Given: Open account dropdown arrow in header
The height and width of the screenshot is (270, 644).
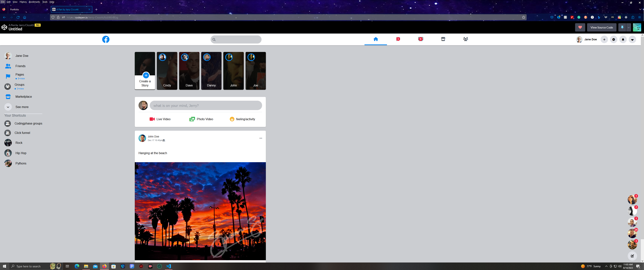Looking at the screenshot, I should [x=632, y=40].
